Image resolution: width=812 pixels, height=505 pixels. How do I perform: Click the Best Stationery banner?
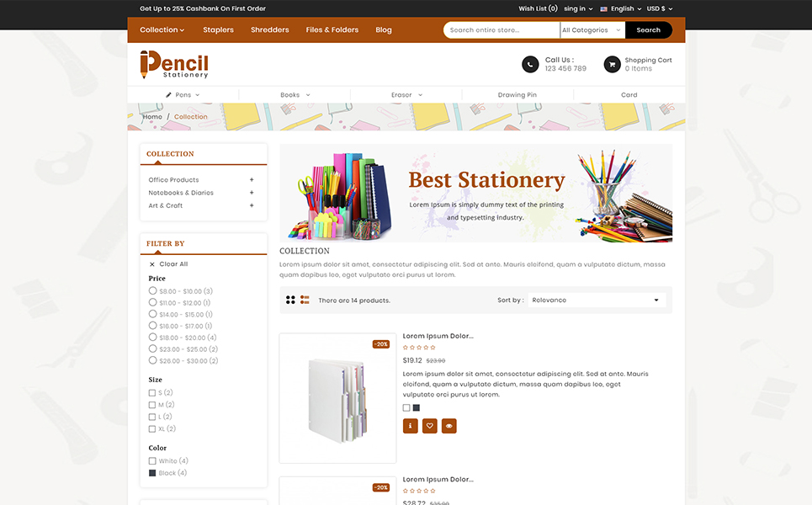pos(476,194)
